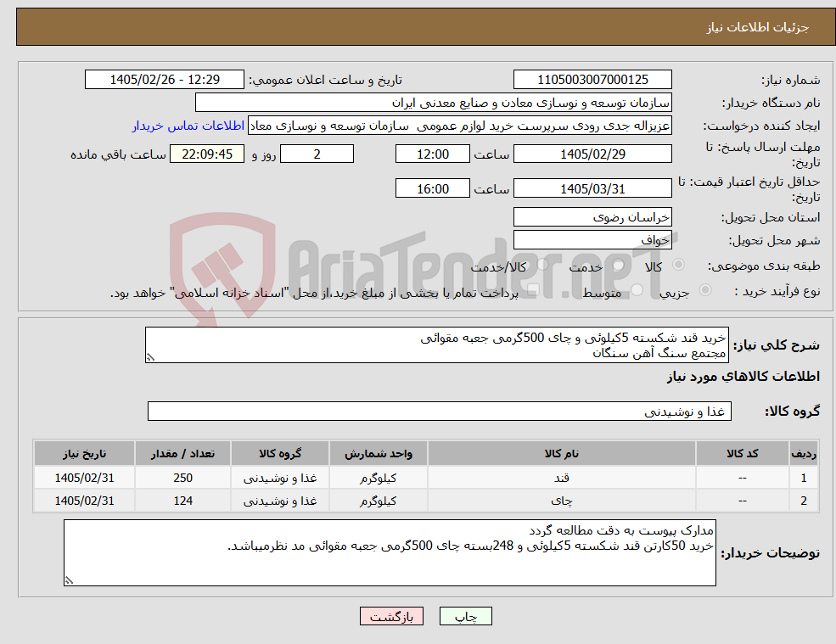Click the واحد شمارش column header
The image size is (836, 644).
pyautogui.click(x=378, y=454)
